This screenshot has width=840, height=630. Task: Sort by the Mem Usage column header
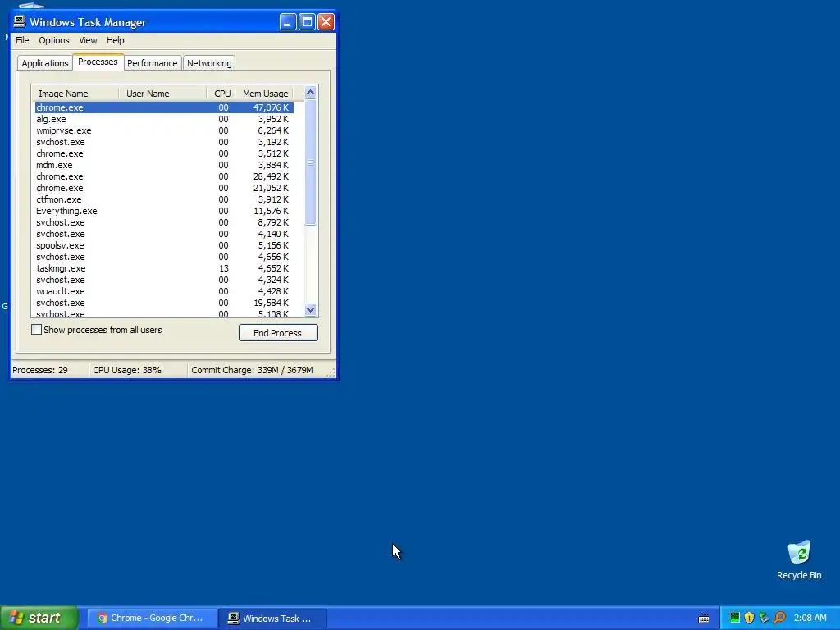coord(265,94)
